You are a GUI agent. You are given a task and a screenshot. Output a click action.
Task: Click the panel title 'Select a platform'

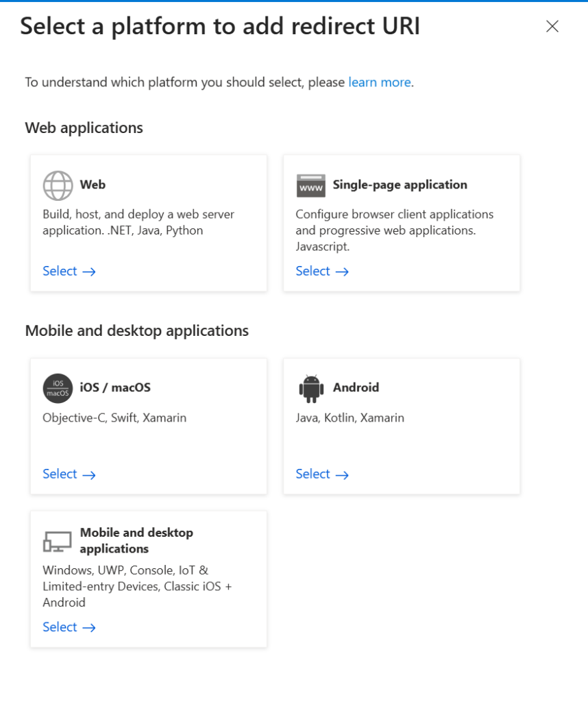[x=220, y=26]
